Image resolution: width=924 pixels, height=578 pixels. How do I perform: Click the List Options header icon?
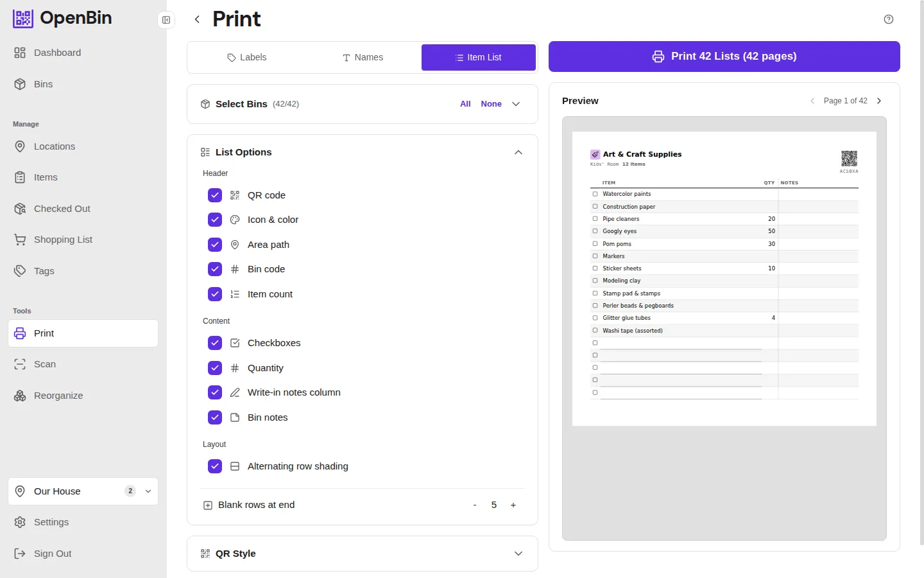(205, 152)
